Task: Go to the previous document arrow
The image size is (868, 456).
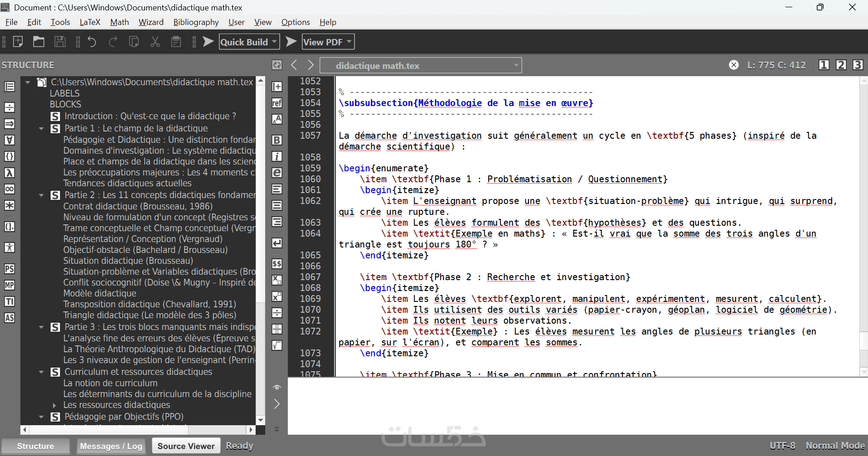Action: pyautogui.click(x=294, y=65)
